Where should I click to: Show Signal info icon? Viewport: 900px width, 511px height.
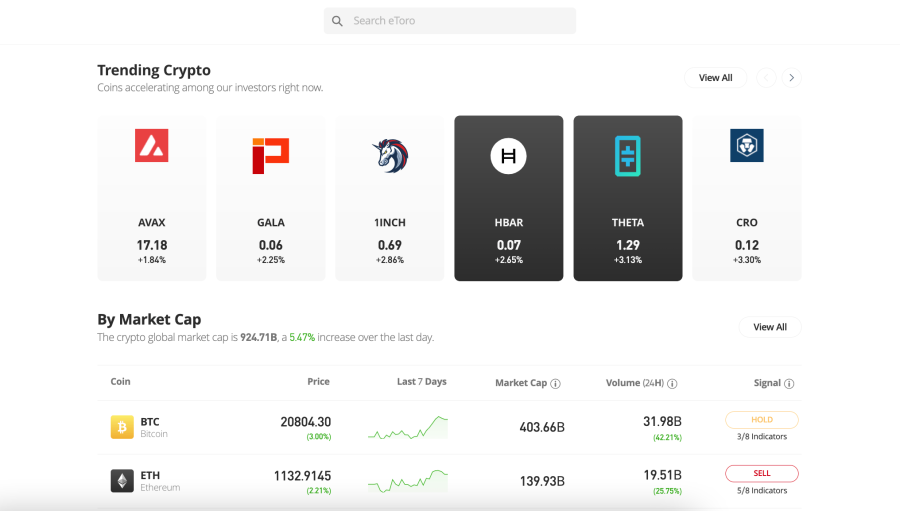coord(789,384)
